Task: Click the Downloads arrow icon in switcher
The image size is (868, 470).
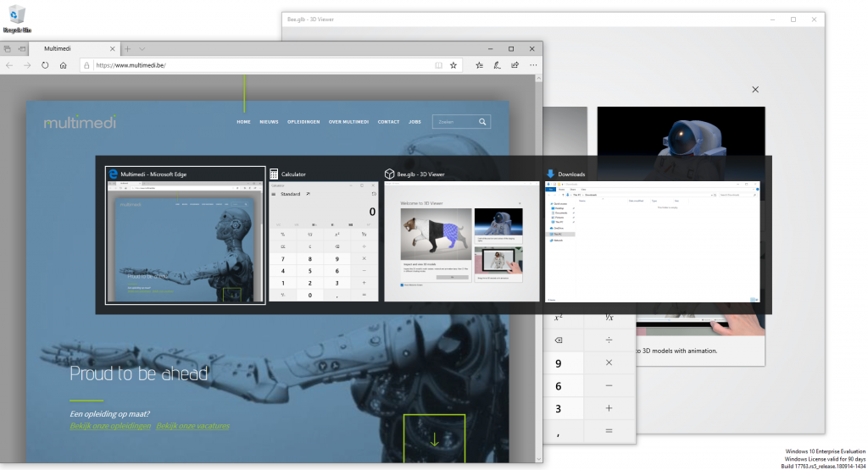Action: tap(550, 174)
